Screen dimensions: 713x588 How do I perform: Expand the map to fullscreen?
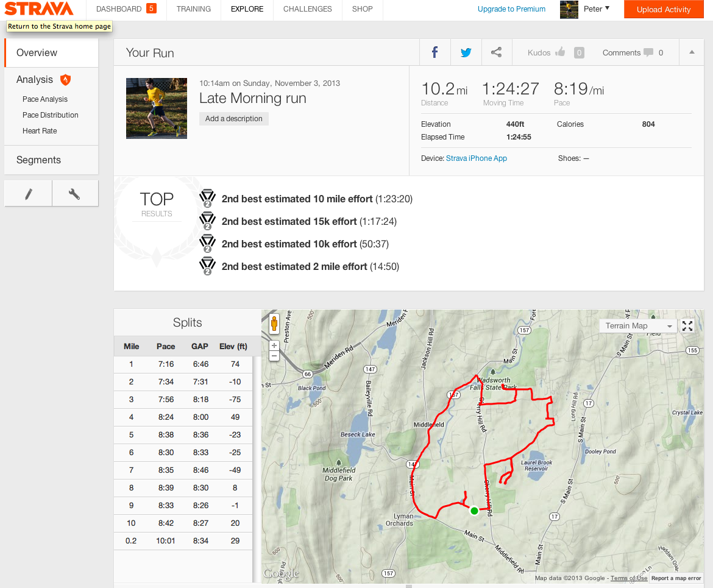(x=687, y=325)
